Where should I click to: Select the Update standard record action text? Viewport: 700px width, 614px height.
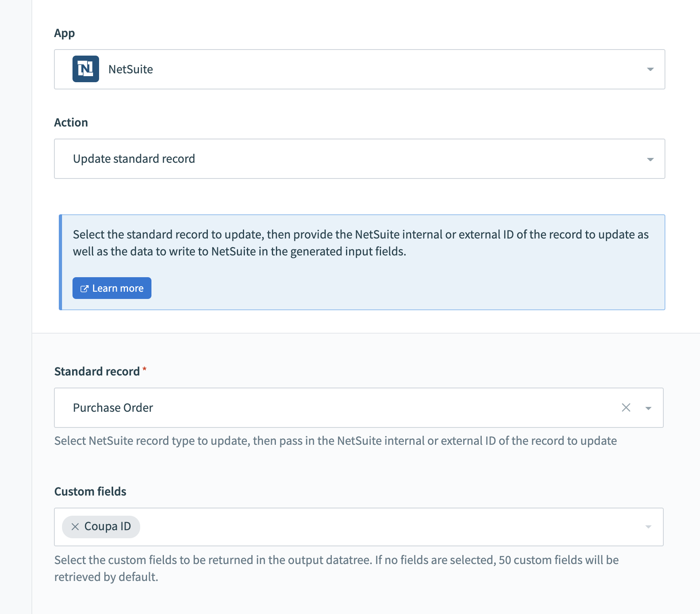134,159
